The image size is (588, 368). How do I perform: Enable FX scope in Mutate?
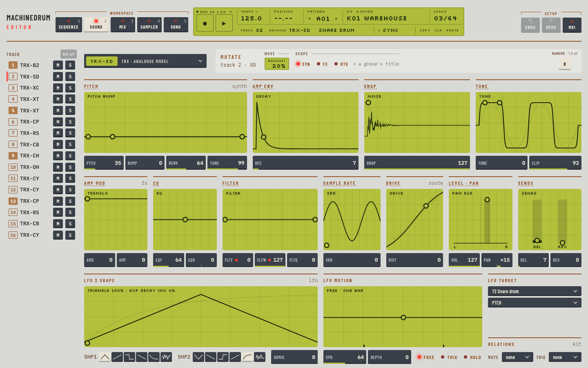click(x=322, y=64)
